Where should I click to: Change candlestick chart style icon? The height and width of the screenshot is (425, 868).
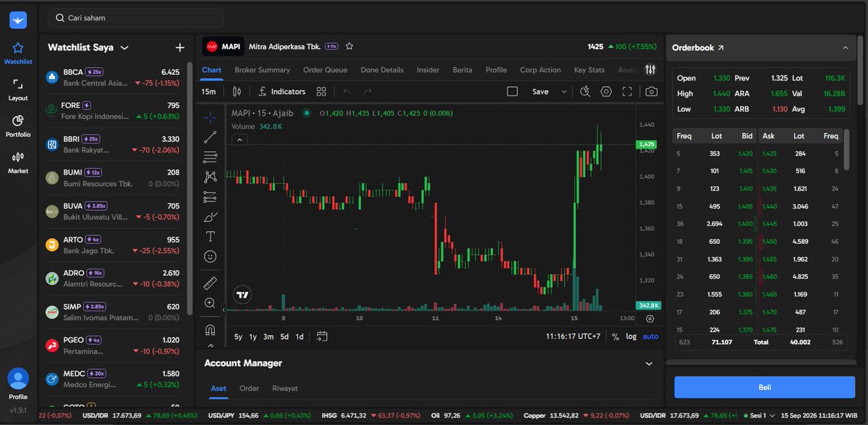(237, 92)
